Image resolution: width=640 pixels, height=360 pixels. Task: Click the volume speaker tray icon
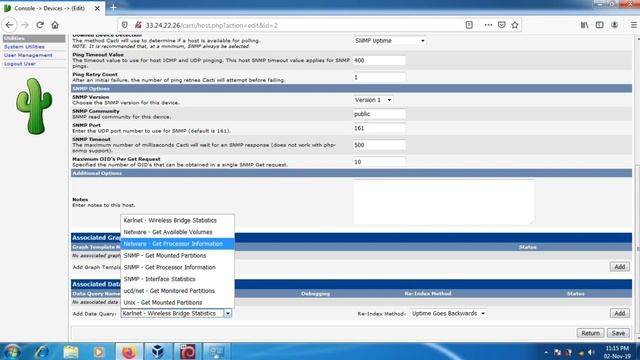[591, 352]
